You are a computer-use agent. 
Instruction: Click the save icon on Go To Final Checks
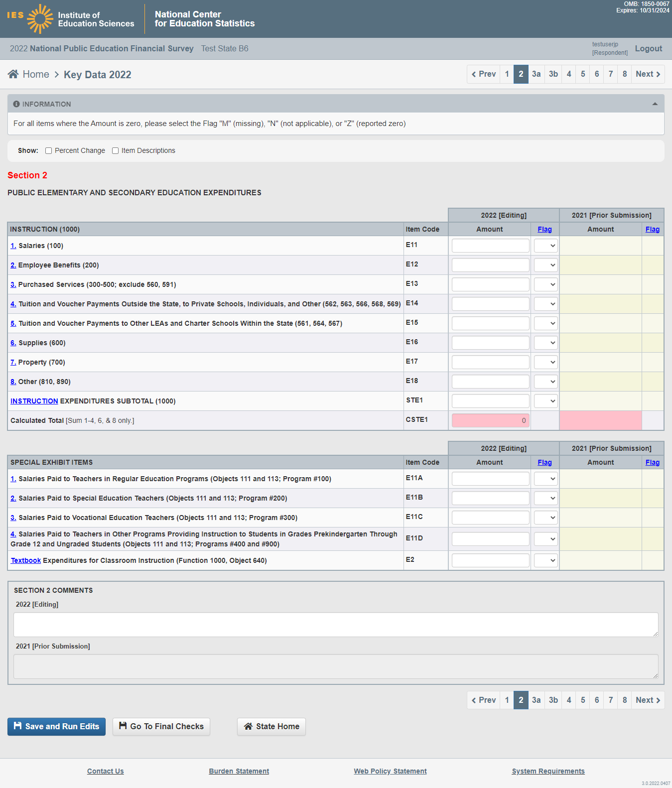[x=123, y=726]
